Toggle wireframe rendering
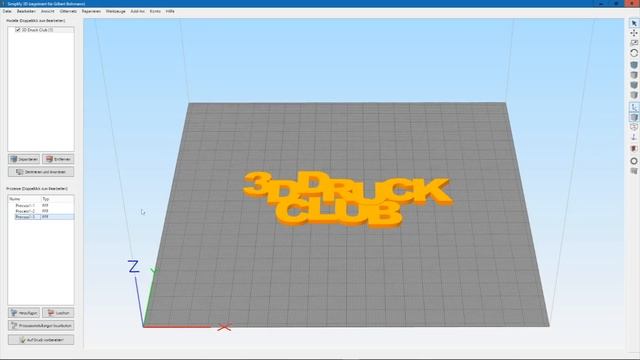This screenshot has height=360, width=640. 634,127
